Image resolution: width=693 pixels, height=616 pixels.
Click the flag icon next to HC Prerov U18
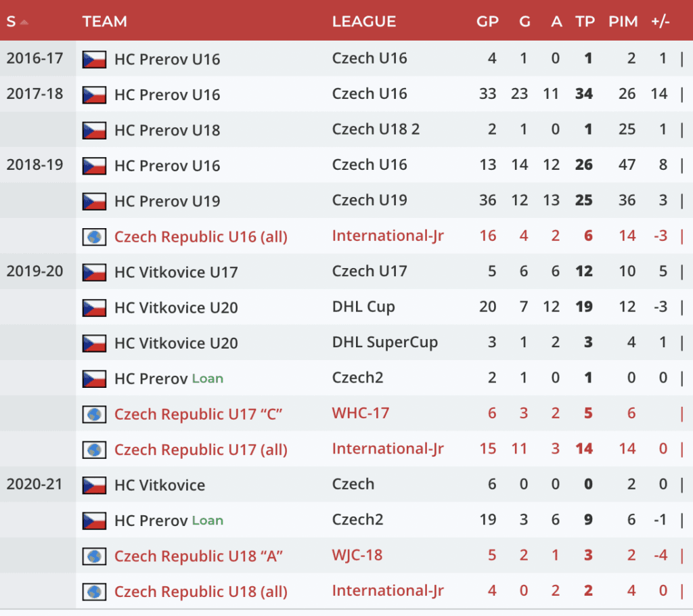(x=94, y=130)
